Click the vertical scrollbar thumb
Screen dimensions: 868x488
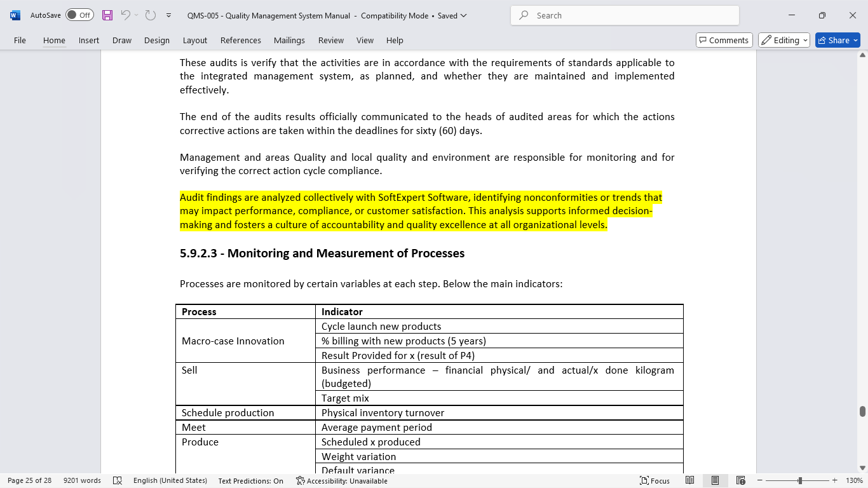tap(862, 411)
